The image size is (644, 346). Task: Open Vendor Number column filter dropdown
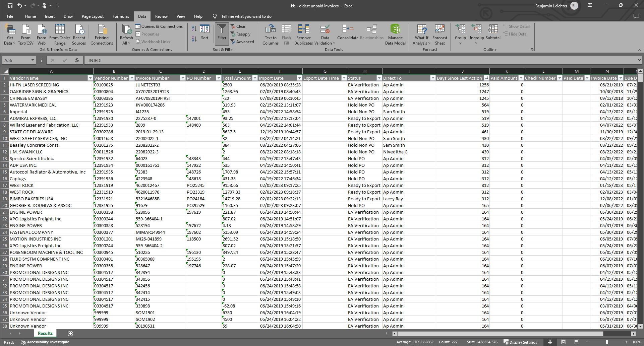[132, 78]
